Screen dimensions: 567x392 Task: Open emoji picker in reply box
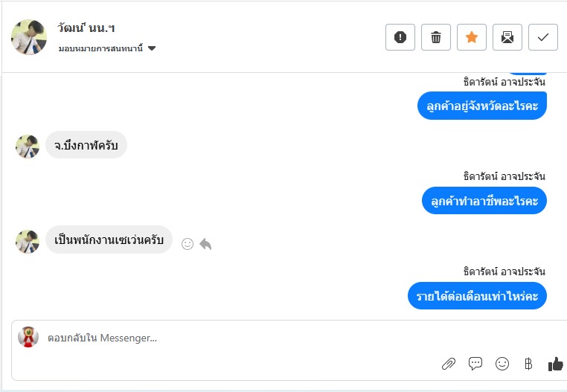coord(502,364)
